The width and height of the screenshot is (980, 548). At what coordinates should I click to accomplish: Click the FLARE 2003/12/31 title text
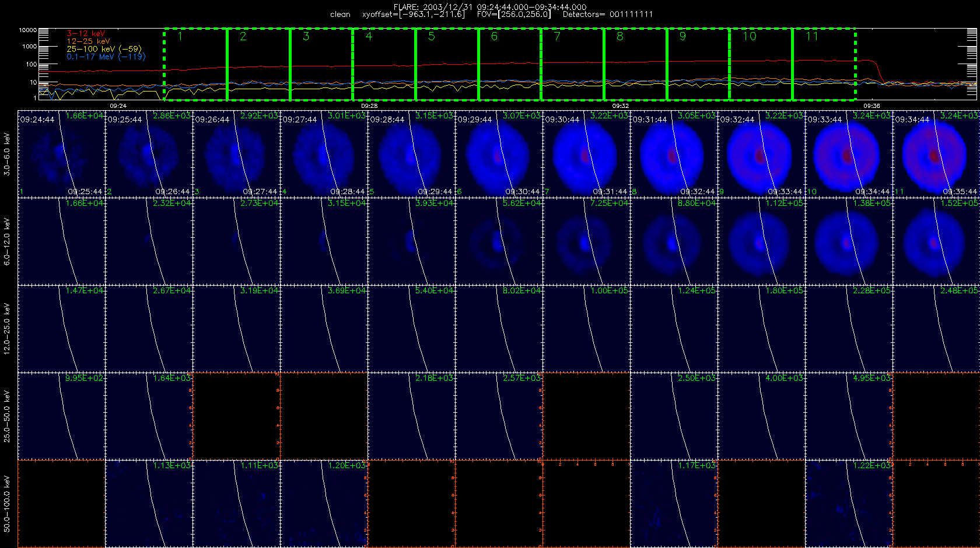(490, 7)
